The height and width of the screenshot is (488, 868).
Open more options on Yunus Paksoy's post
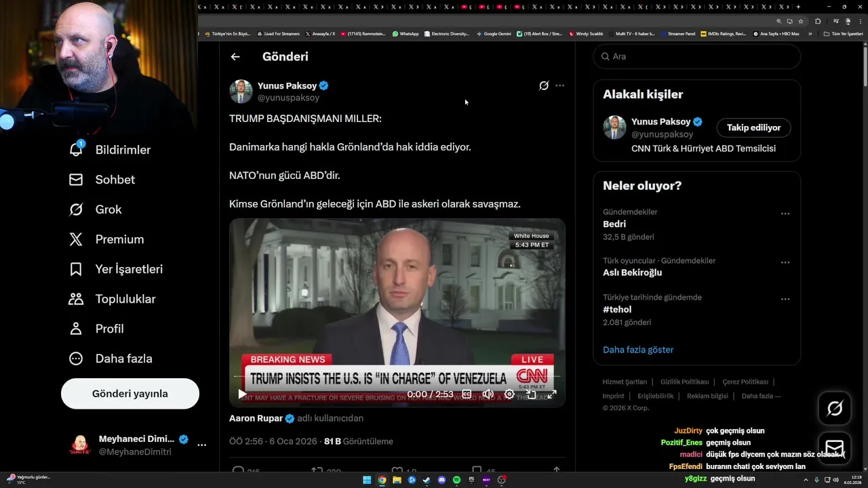point(559,86)
